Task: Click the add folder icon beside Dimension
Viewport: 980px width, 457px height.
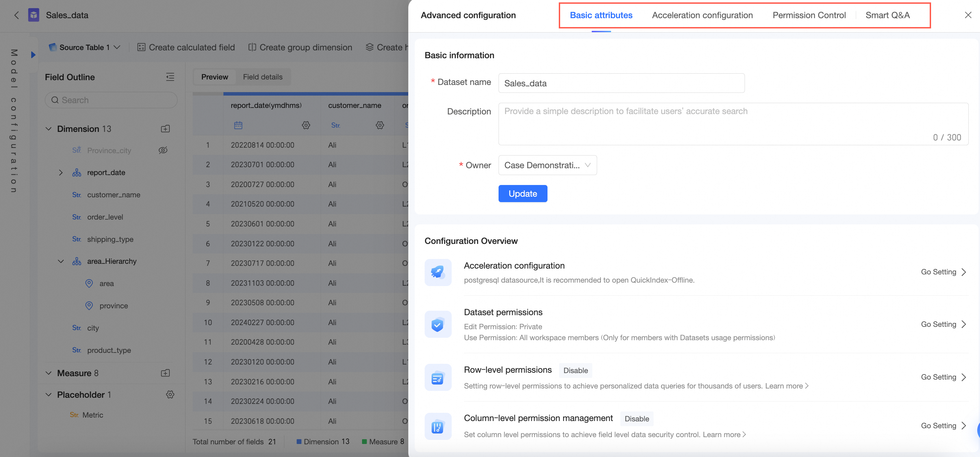Action: tap(165, 129)
